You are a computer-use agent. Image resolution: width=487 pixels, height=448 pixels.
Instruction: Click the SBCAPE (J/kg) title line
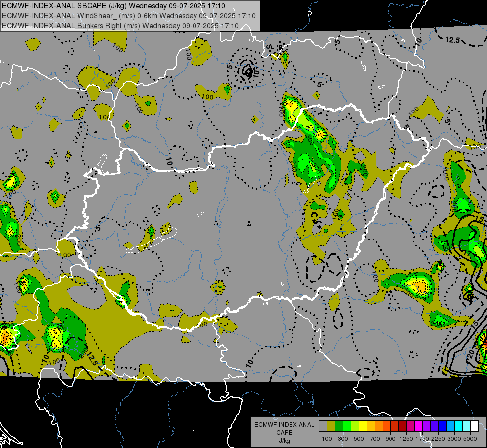click(114, 6)
